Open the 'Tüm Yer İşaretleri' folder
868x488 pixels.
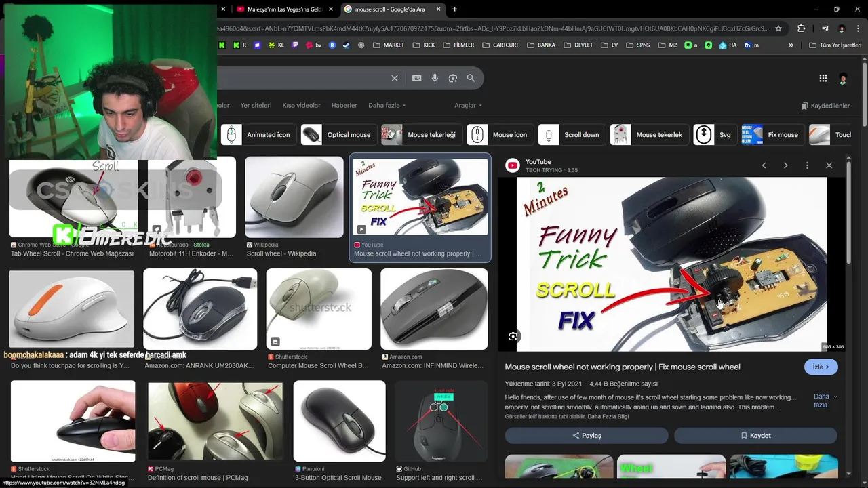point(835,45)
